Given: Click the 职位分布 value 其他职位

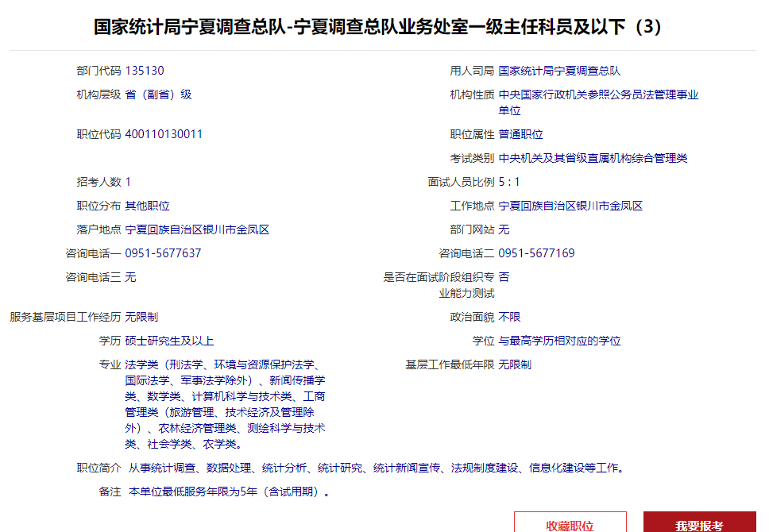Looking at the screenshot, I should pyautogui.click(x=147, y=206).
